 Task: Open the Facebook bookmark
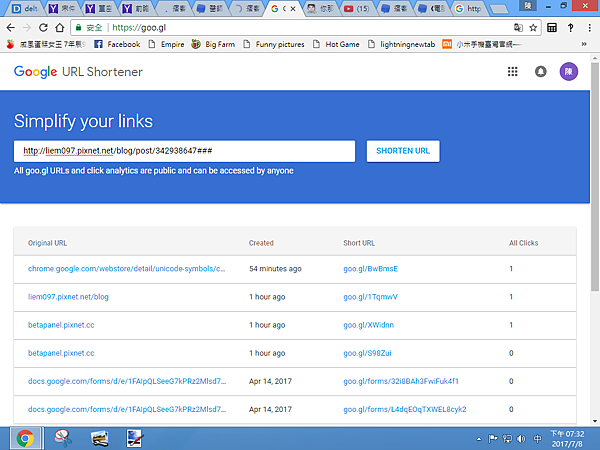click(x=117, y=44)
